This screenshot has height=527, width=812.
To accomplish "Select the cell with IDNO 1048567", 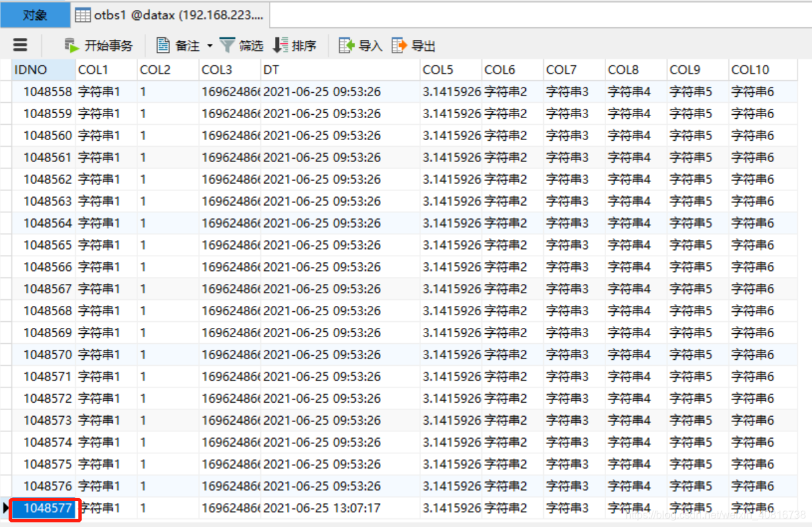I will tap(44, 289).
